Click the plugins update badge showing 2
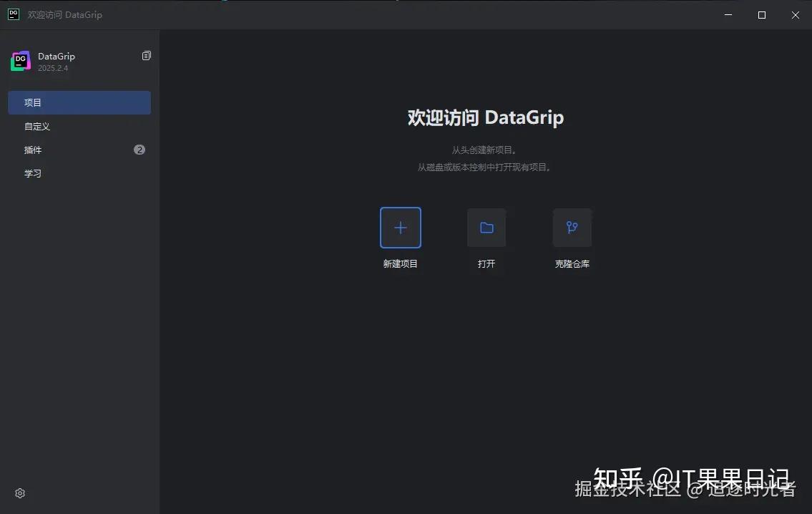The width and height of the screenshot is (812, 514). click(x=140, y=150)
